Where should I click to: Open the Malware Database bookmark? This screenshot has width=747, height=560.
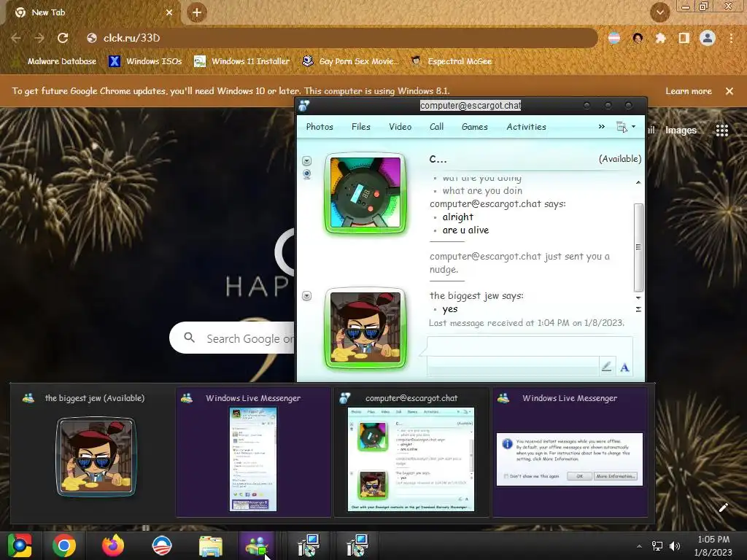[56, 61]
